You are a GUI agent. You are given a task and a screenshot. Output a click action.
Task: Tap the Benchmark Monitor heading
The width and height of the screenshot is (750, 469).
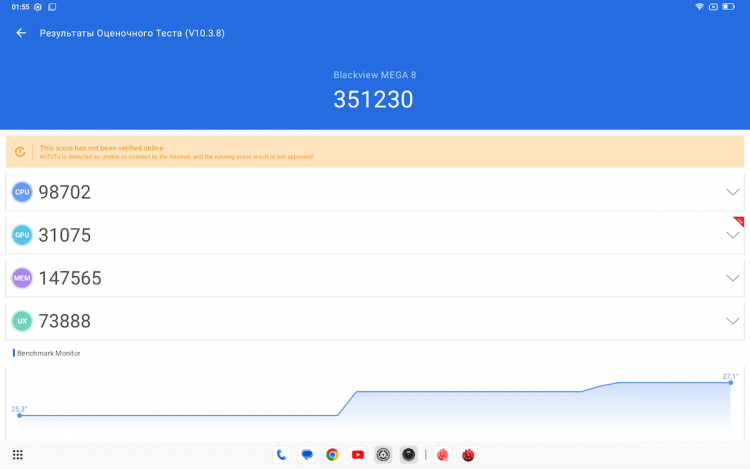coord(48,353)
